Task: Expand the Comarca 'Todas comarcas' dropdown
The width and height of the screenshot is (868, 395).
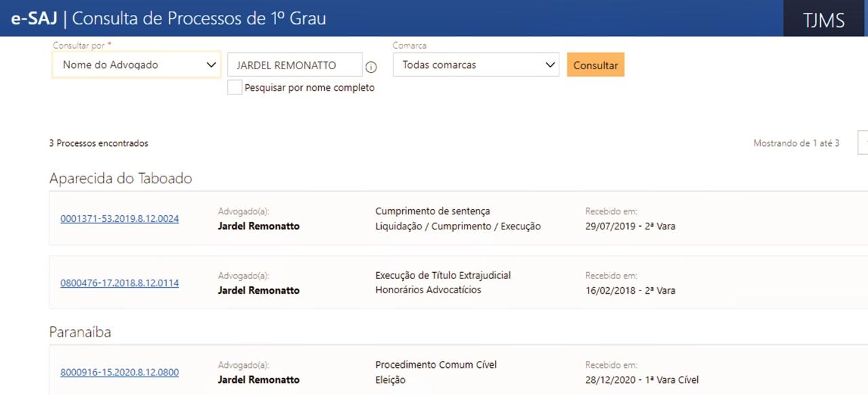Action: point(476,65)
